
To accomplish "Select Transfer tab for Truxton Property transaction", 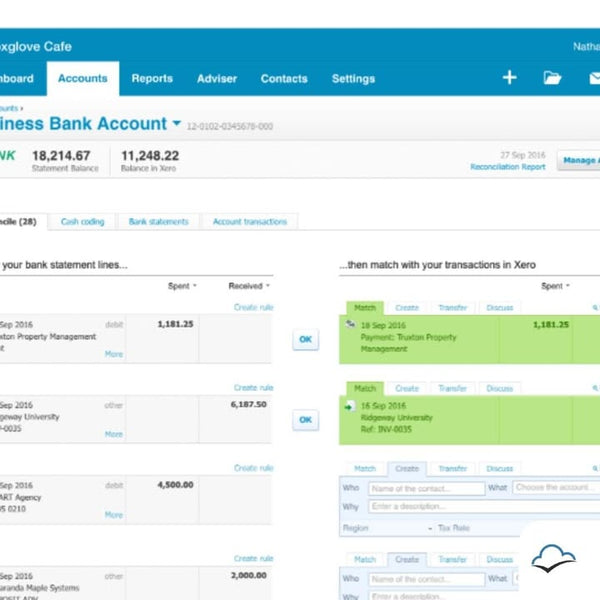I will coord(452,308).
